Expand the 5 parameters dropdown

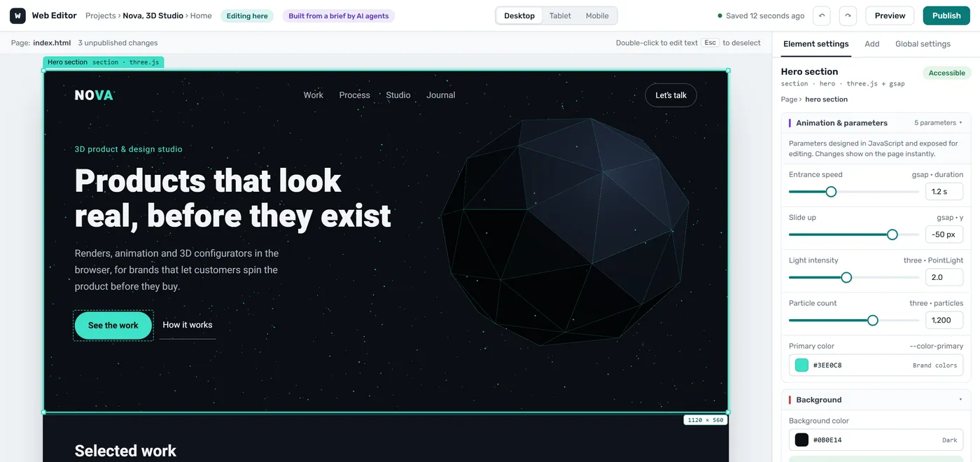tap(938, 122)
